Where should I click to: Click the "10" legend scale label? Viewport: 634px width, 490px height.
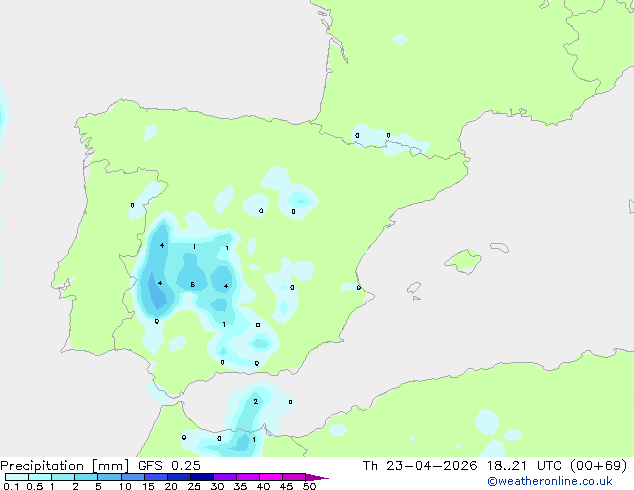pos(125,486)
